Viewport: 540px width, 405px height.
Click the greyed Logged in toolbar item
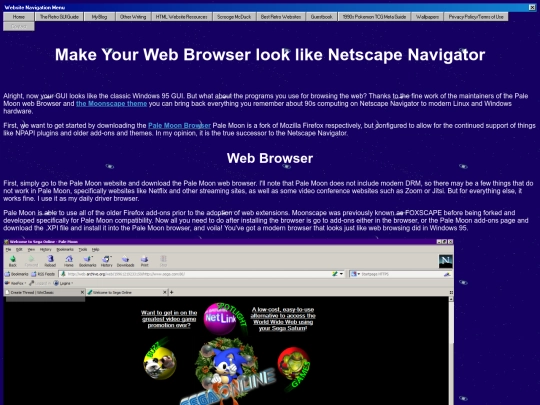pos(40,283)
